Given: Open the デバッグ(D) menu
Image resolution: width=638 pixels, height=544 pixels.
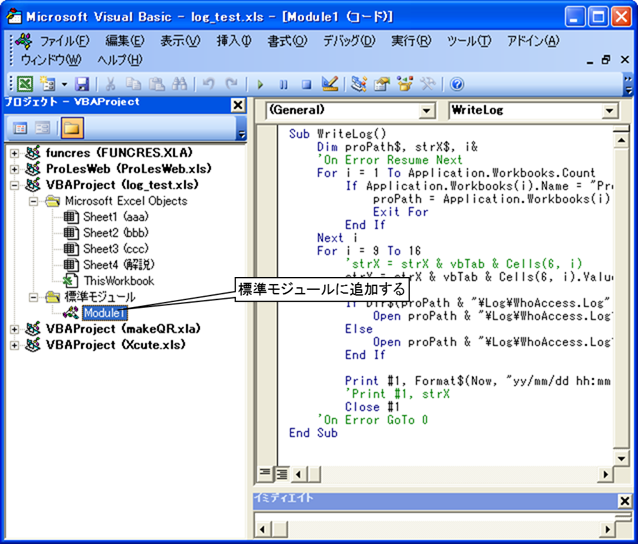Looking at the screenshot, I should tap(349, 41).
